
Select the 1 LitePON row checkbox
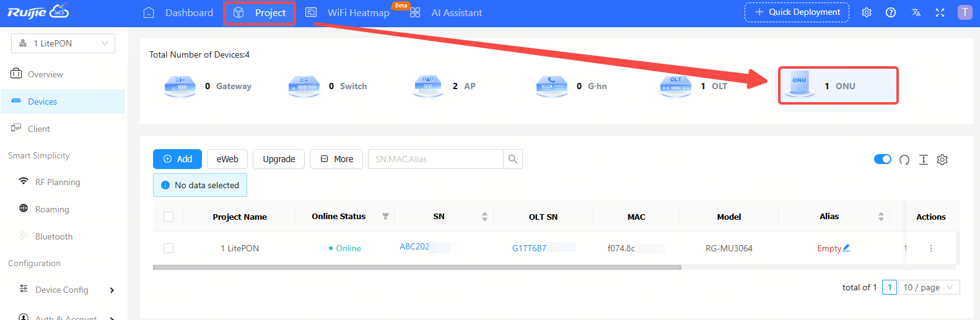(168, 248)
